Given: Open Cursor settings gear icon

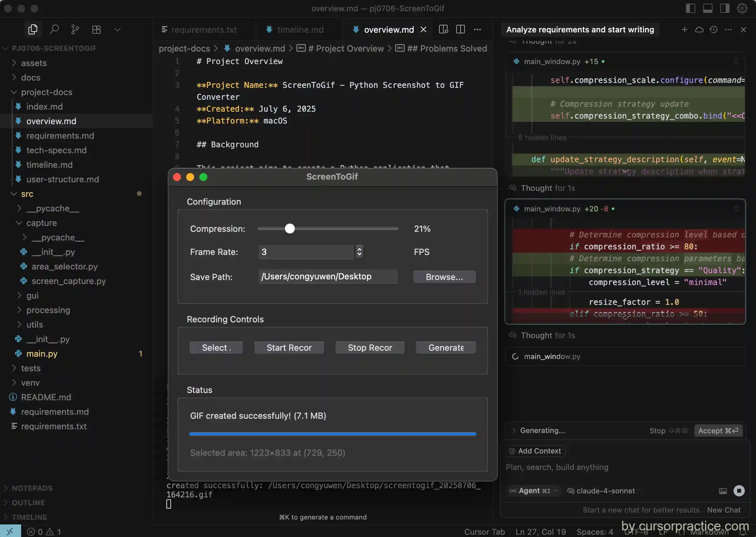Looking at the screenshot, I should [x=742, y=8].
